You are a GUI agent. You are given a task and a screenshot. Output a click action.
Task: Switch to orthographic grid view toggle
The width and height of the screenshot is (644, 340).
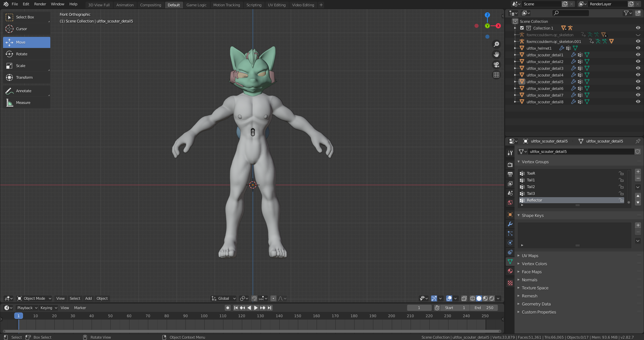tap(496, 75)
